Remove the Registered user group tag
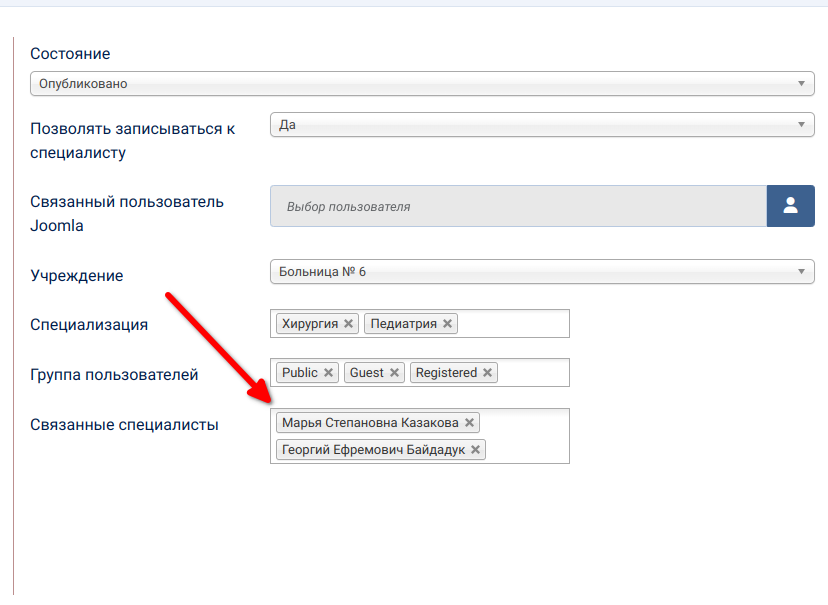This screenshot has height=605, width=828. click(x=487, y=373)
